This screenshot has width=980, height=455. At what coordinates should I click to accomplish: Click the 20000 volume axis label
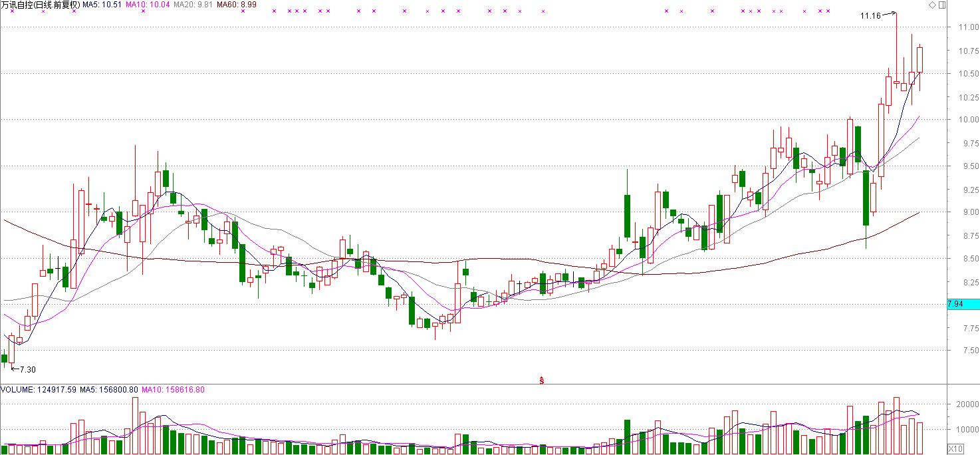pyautogui.click(x=968, y=404)
